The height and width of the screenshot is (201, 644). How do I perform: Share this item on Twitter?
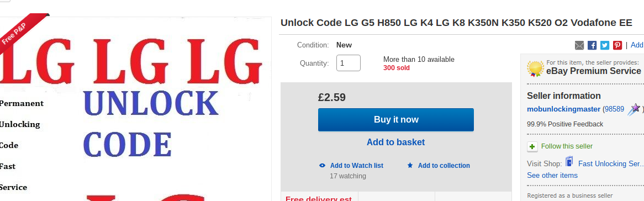pos(605,45)
